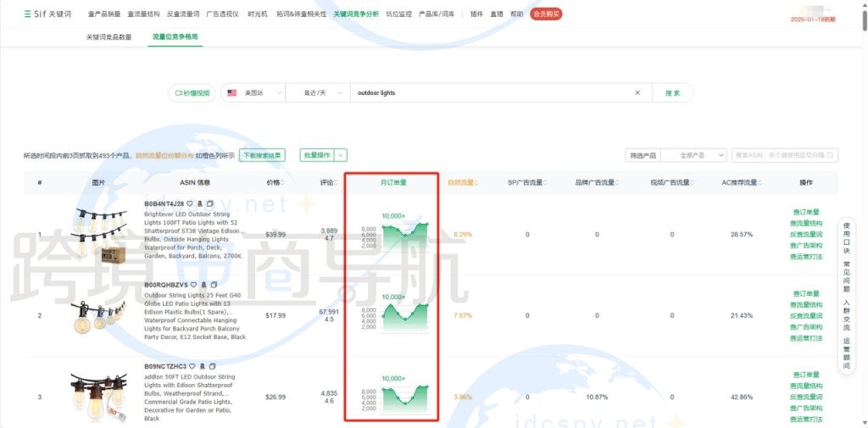
Task: Click the red 会员购买 button
Action: coord(546,14)
